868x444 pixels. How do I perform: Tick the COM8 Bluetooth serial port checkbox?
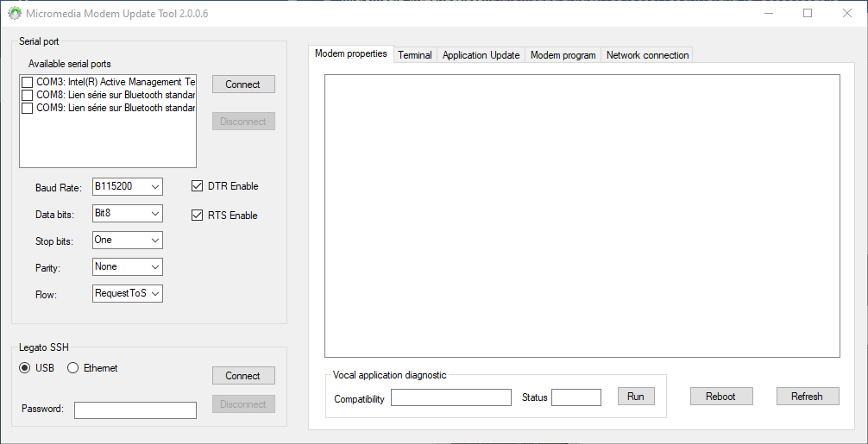[28, 95]
